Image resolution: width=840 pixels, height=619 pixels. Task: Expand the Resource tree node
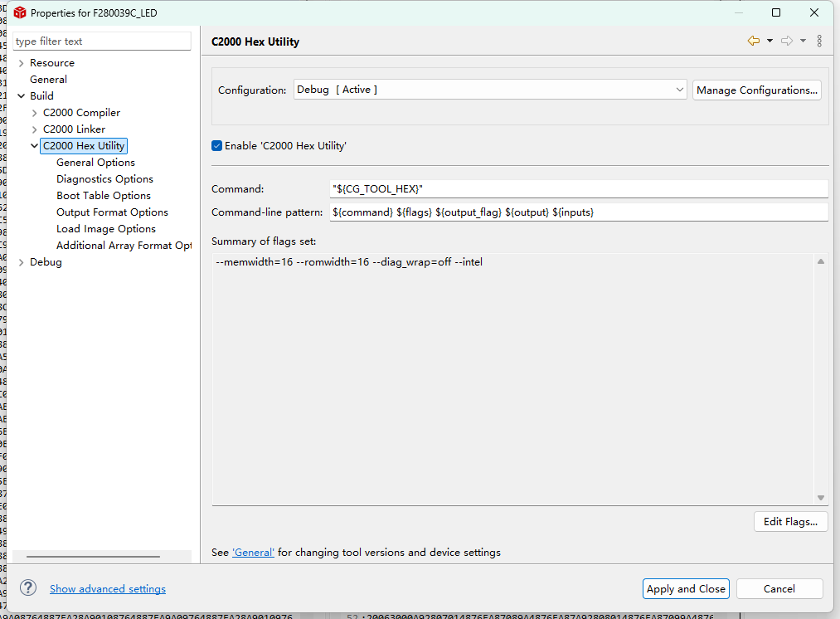21,63
